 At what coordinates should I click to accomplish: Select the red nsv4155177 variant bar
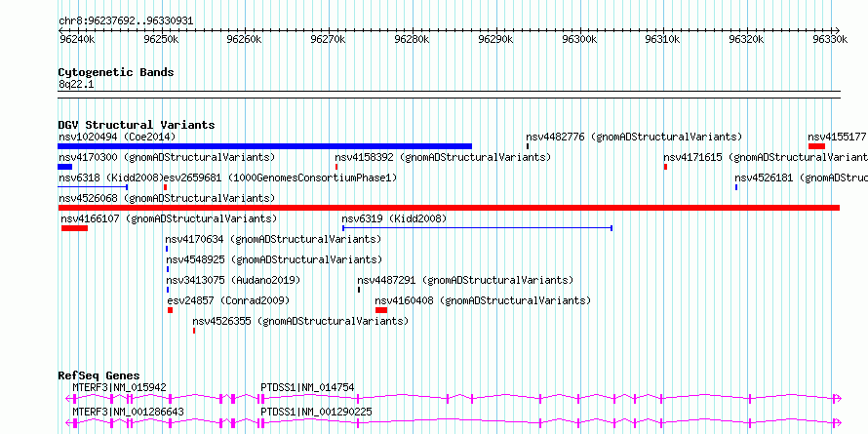click(816, 146)
